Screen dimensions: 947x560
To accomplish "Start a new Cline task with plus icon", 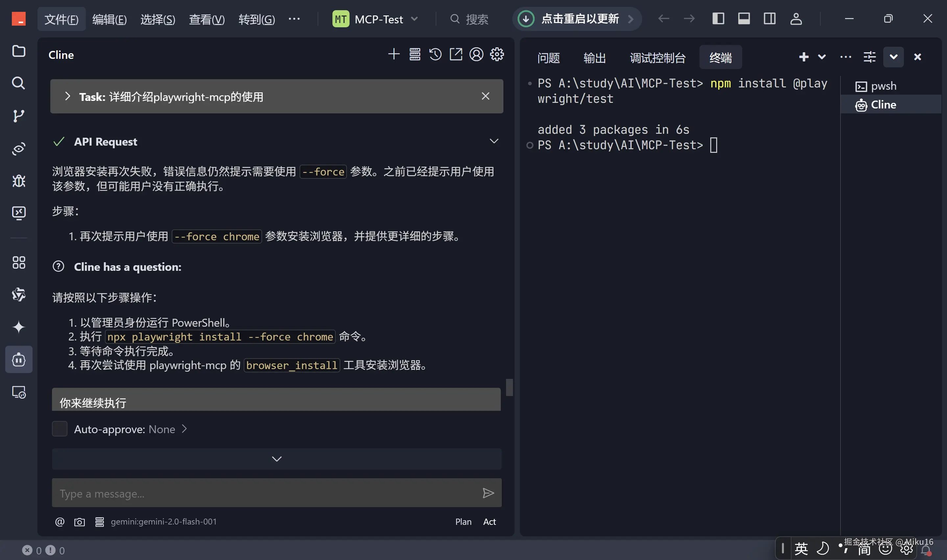I will point(394,54).
